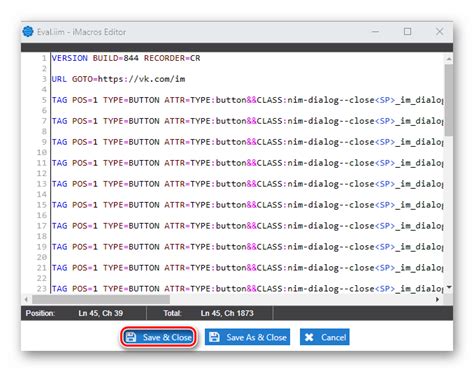Place cursor in TAG line 17
This screenshot has height=376, width=474.
tap(247, 226)
